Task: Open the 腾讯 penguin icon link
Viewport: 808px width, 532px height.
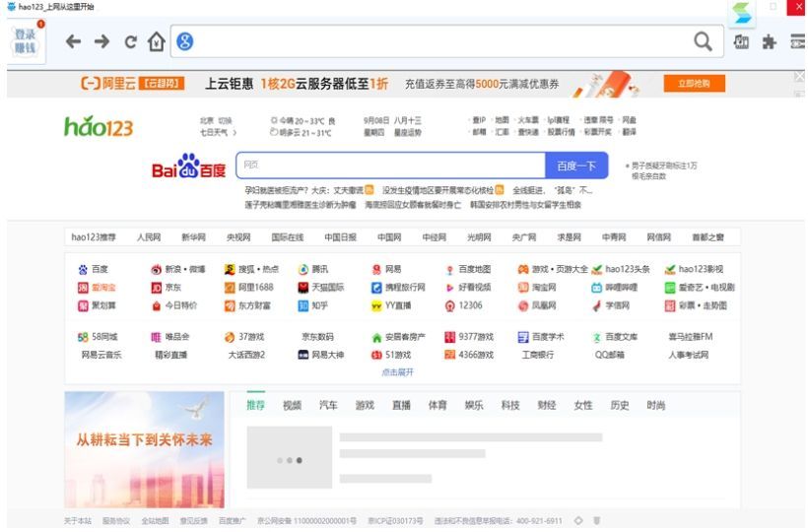Action: (303, 269)
